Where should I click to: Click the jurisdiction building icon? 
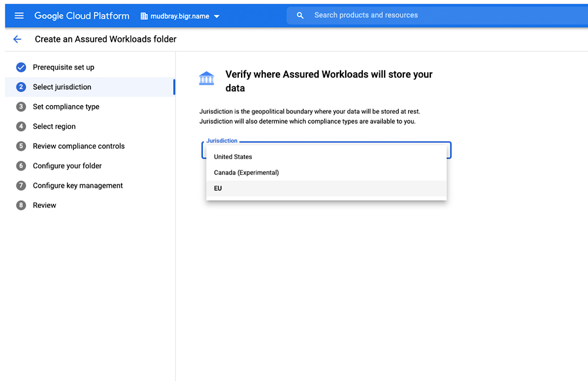click(x=206, y=78)
